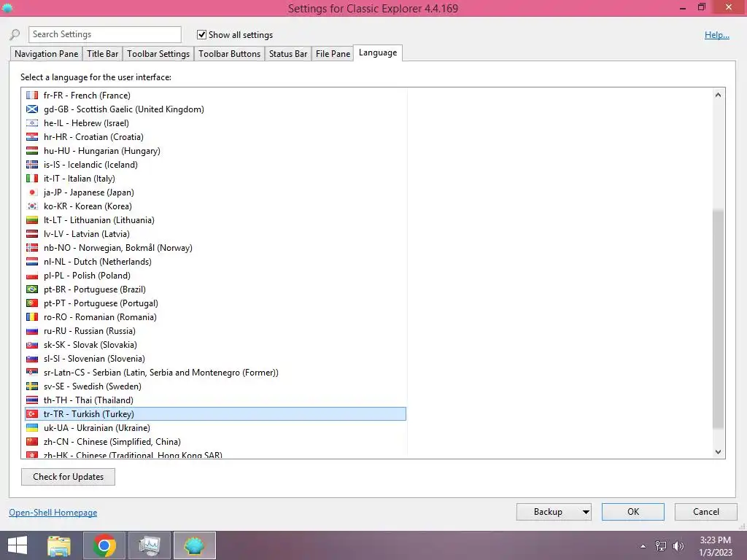Select tr-TR - Turkish (Turkey)
Screen dimensions: 747x560
[x=215, y=414]
